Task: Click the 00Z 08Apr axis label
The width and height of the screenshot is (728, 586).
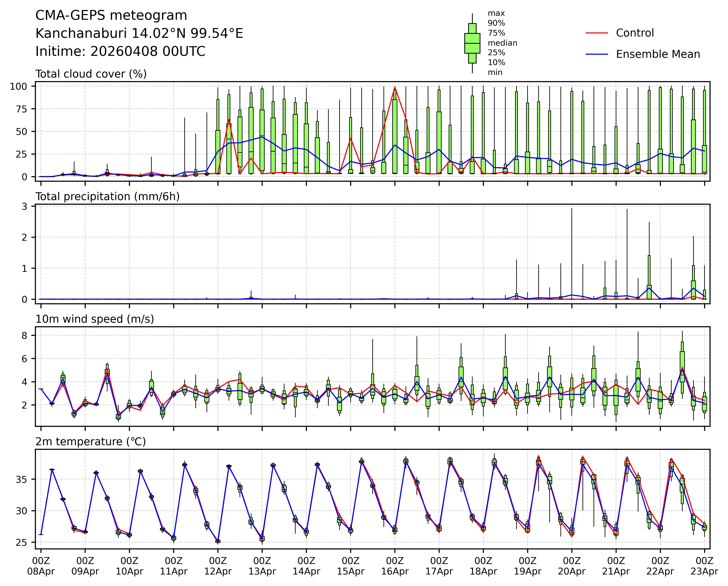Action: click(x=41, y=566)
